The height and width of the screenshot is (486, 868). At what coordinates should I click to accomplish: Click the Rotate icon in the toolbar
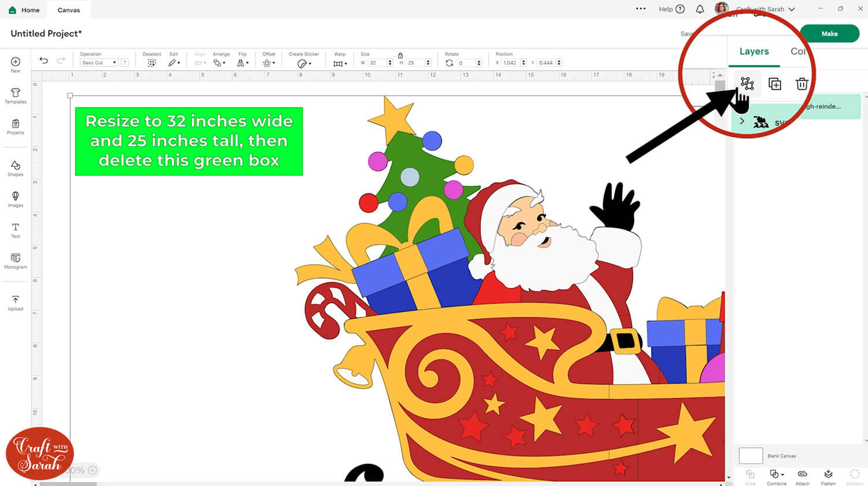(450, 63)
